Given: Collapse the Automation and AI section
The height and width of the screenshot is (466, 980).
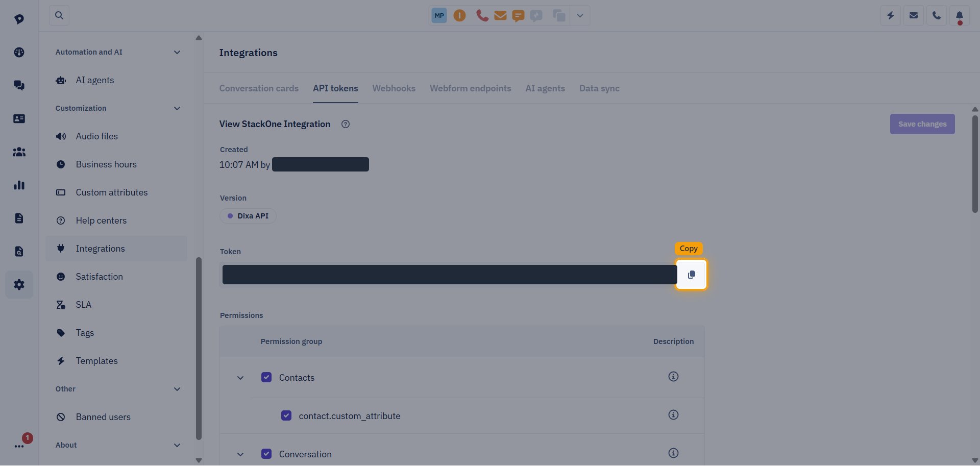Looking at the screenshot, I should pyautogui.click(x=177, y=52).
